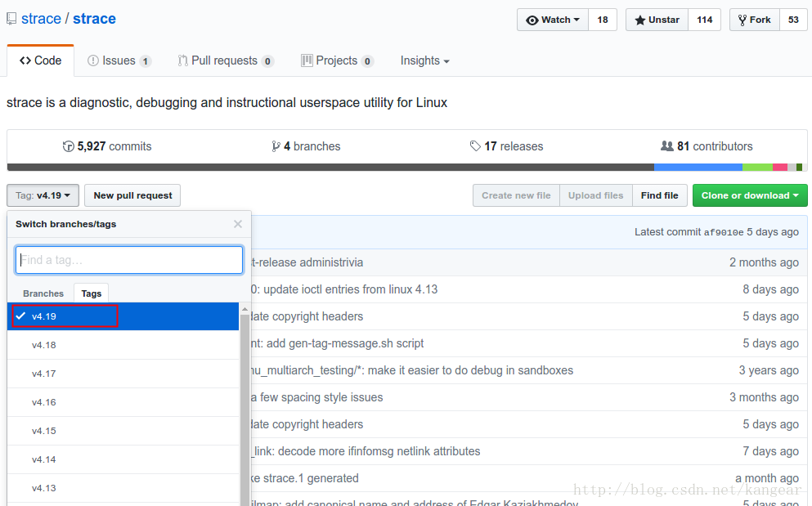This screenshot has width=812, height=506.
Task: Click the Tag: v4.19 selector button
Action: pos(43,195)
